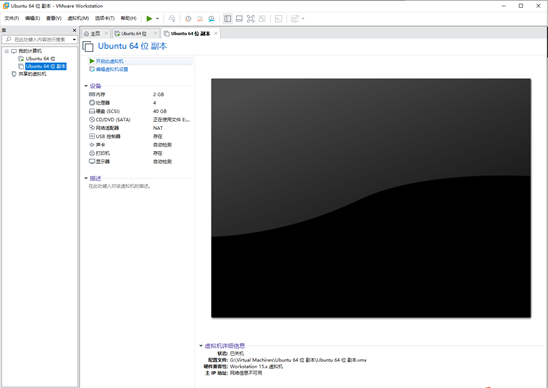Open the snapshot manager icon

point(211,19)
